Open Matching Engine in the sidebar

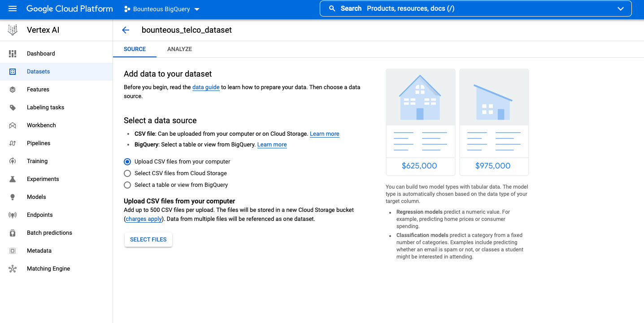coord(56,269)
